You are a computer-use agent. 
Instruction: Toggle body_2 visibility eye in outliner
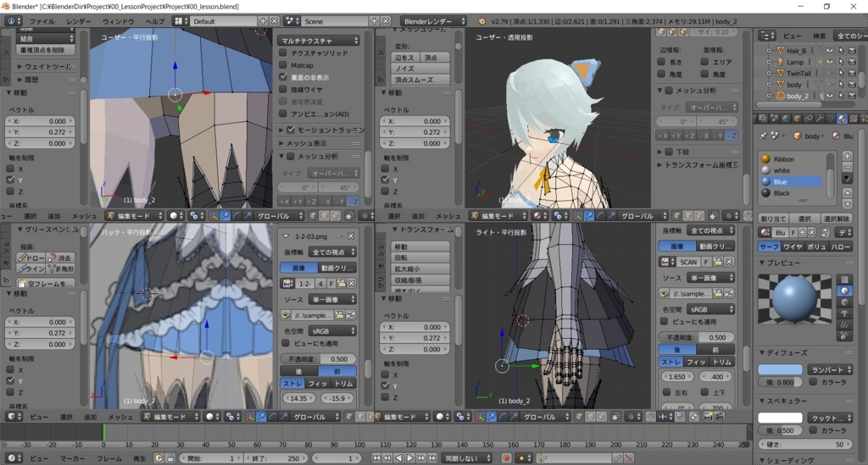829,96
